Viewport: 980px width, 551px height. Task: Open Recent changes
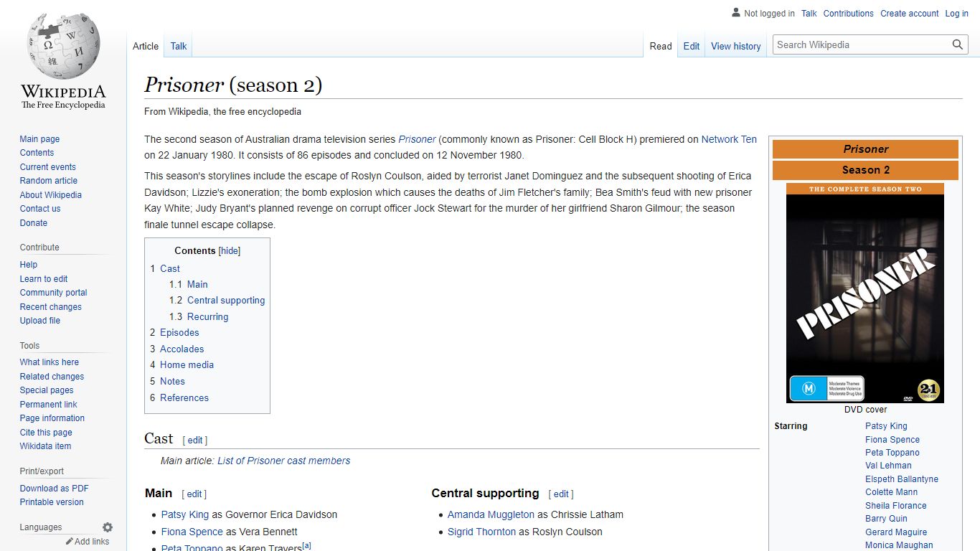pos(51,307)
